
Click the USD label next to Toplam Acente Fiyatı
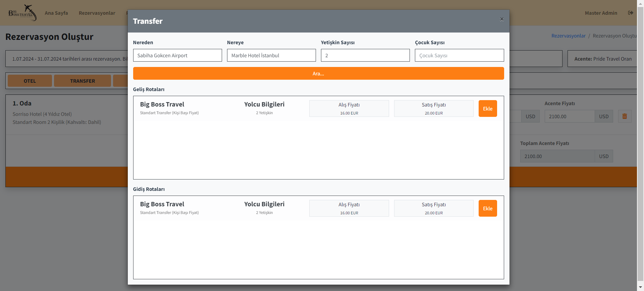(x=604, y=156)
